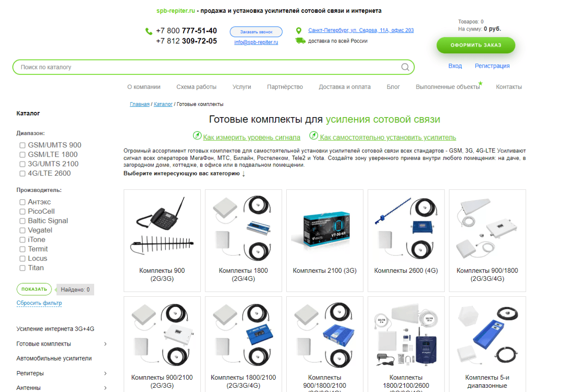
Task: Click the green star near Выполненные объекты
Action: (480, 83)
